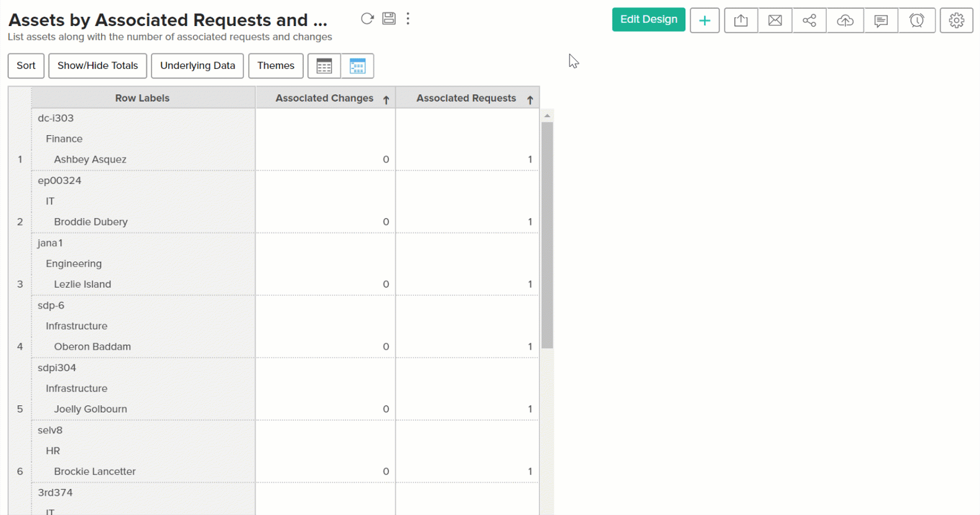The image size is (980, 515).
Task: Switch to the plain table layout view
Action: pyautogui.click(x=324, y=66)
